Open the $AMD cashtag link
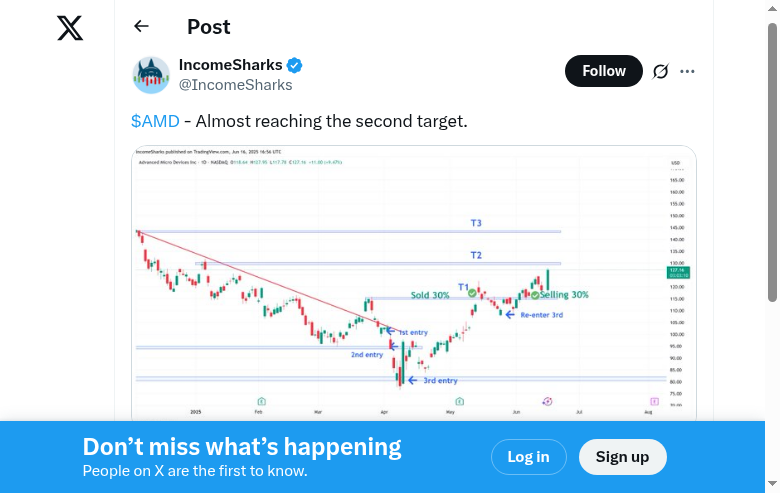Image resolution: width=780 pixels, height=493 pixels. click(x=155, y=121)
